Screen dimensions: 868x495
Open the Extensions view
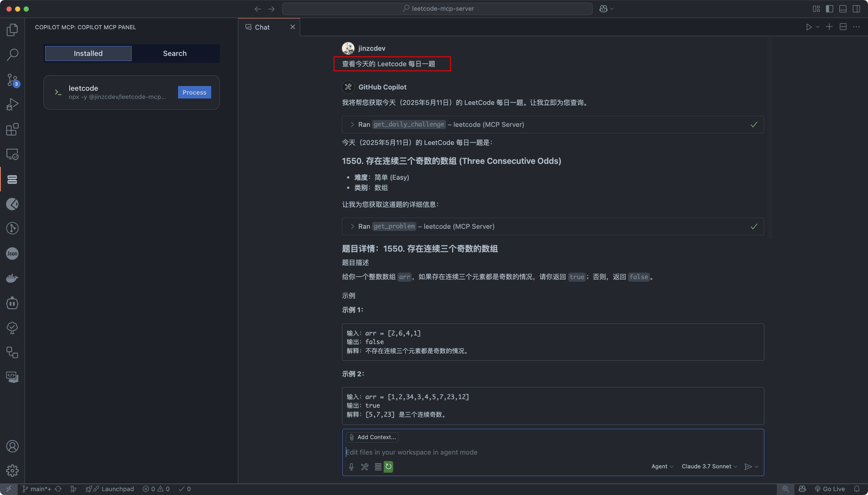tap(12, 129)
